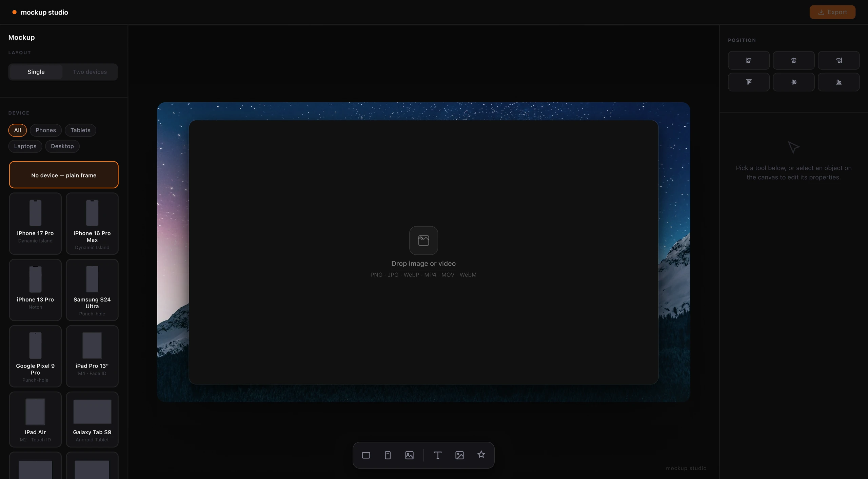Click the media upload icon in canvas
Image resolution: width=868 pixels, height=479 pixels.
pyautogui.click(x=423, y=240)
